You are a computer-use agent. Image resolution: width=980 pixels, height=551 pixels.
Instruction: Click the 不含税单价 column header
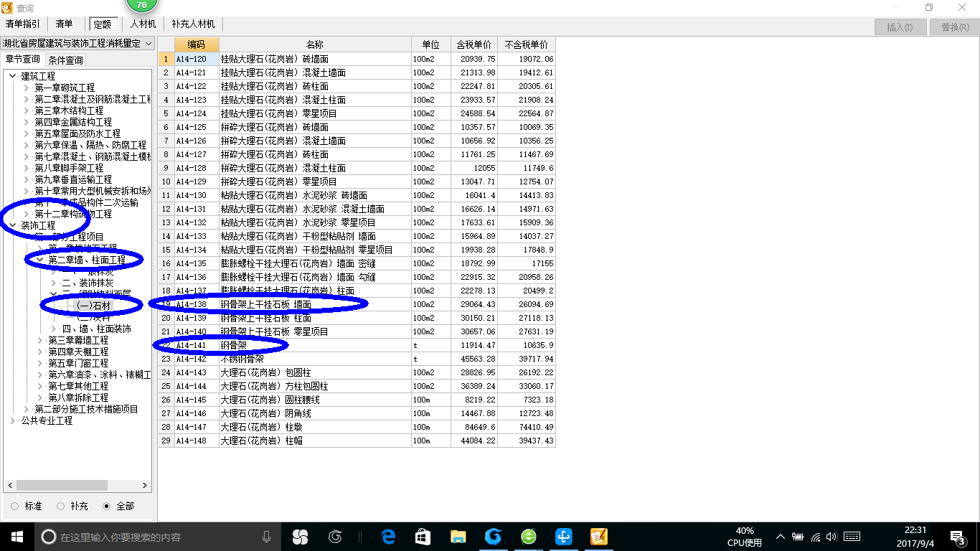[x=526, y=44]
